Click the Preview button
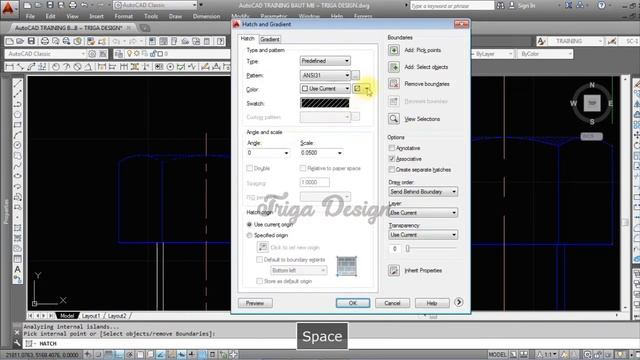 [255, 303]
